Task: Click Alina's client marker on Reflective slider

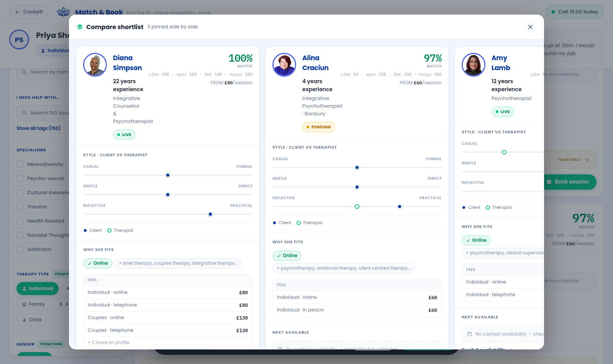Action: (x=400, y=207)
